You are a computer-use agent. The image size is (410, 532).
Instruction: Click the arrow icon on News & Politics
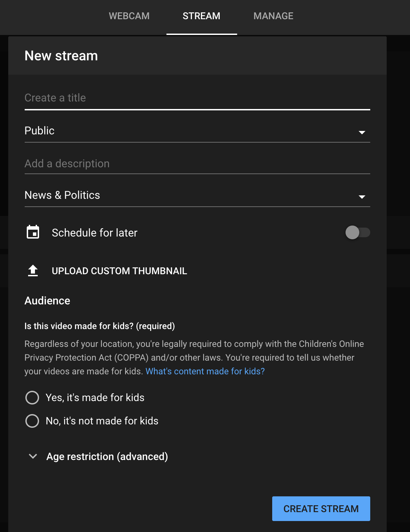click(362, 197)
